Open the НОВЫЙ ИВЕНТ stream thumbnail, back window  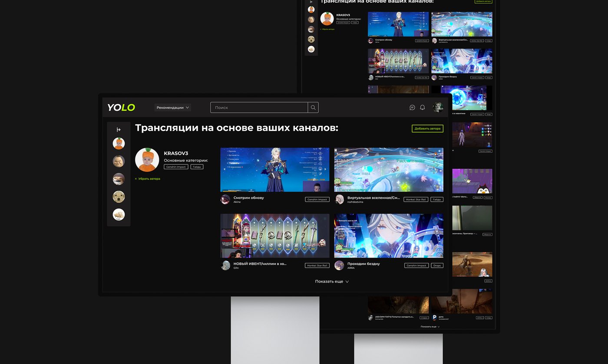pos(398,61)
